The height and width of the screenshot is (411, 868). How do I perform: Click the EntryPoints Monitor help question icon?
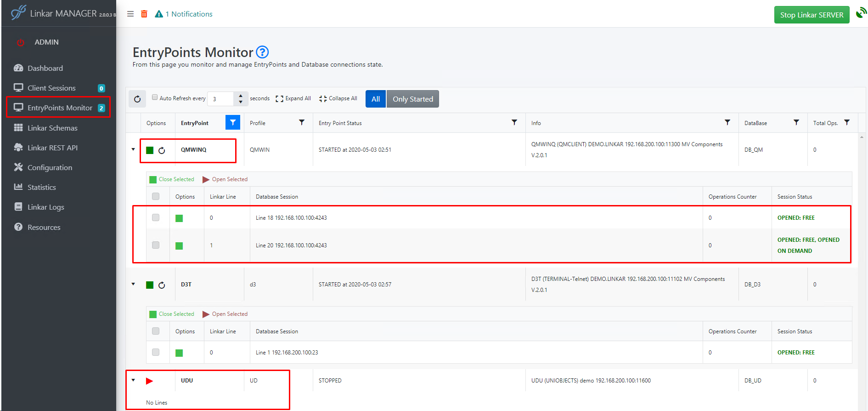[x=262, y=52]
